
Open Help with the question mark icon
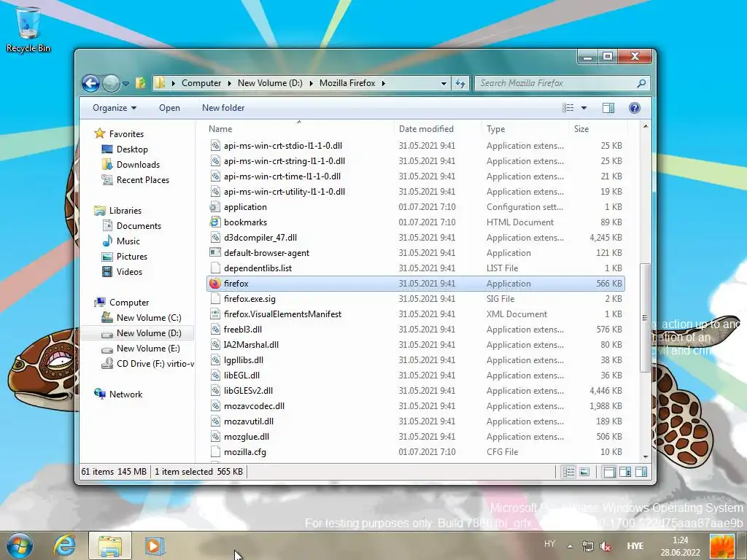pyautogui.click(x=634, y=108)
